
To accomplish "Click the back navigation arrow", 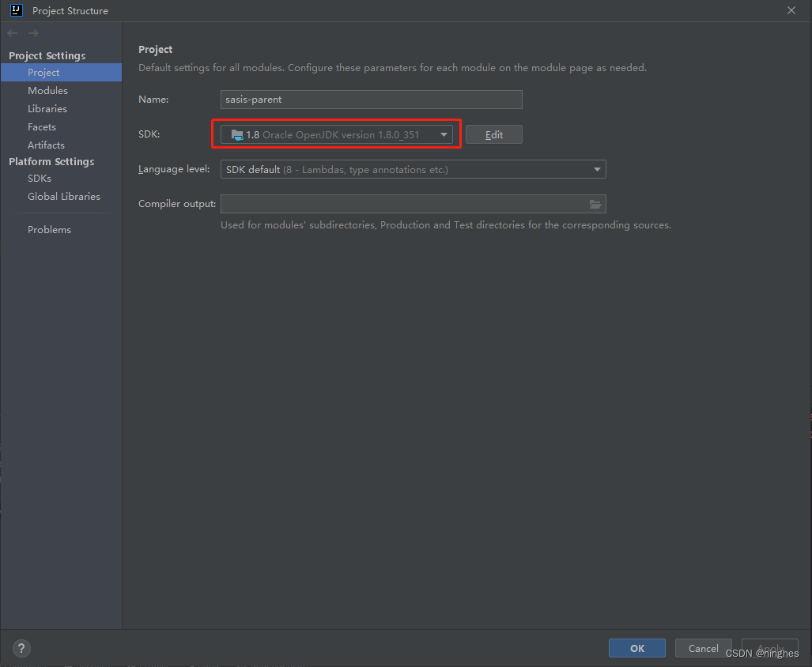I will [12, 33].
